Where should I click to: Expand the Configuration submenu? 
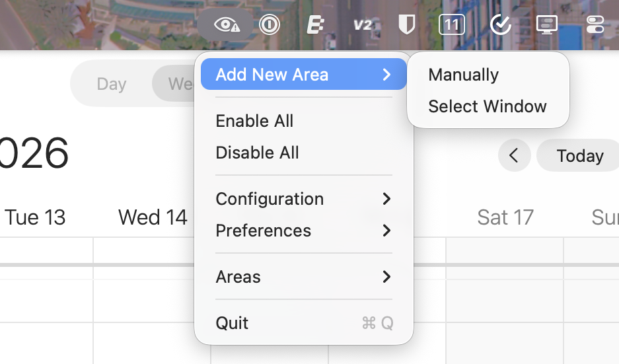tap(304, 199)
